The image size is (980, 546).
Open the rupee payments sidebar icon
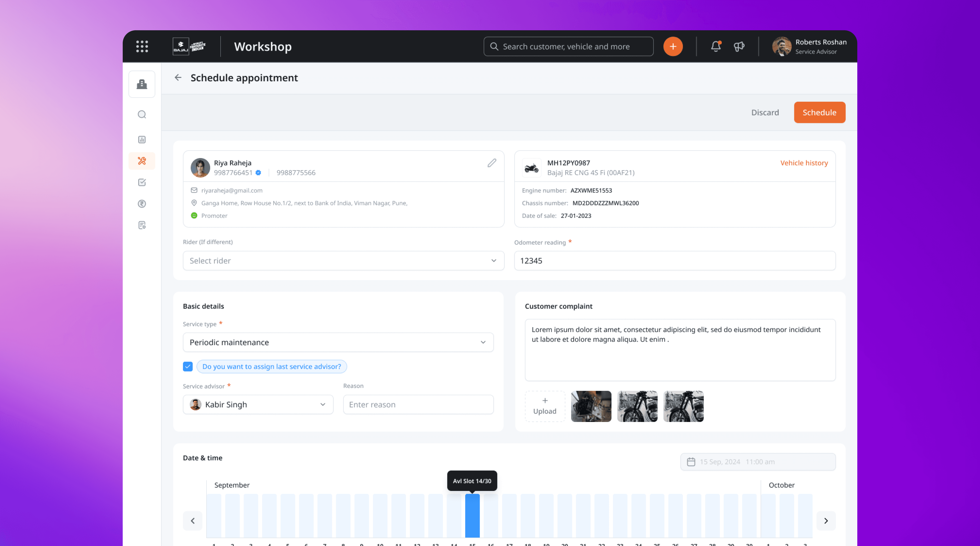(142, 204)
